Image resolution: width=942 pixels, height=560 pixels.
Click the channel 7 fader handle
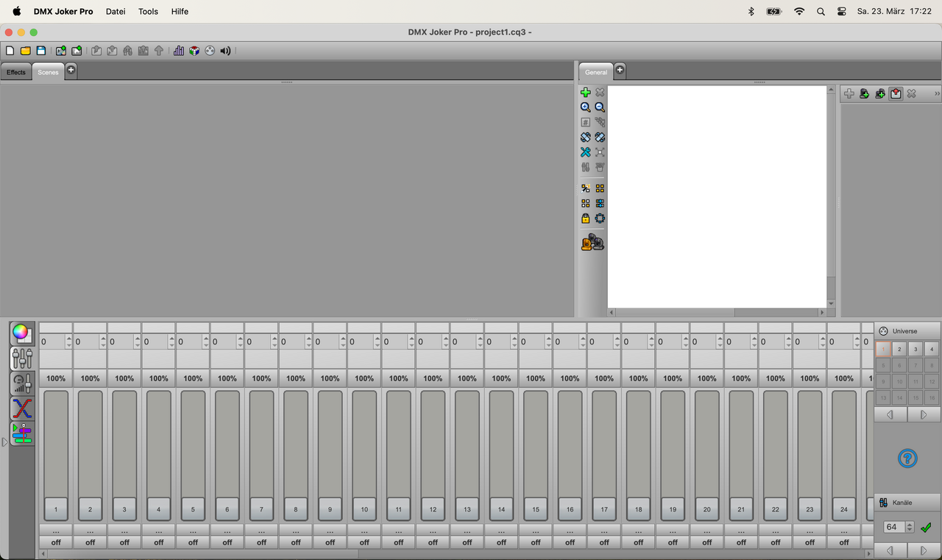261,508
